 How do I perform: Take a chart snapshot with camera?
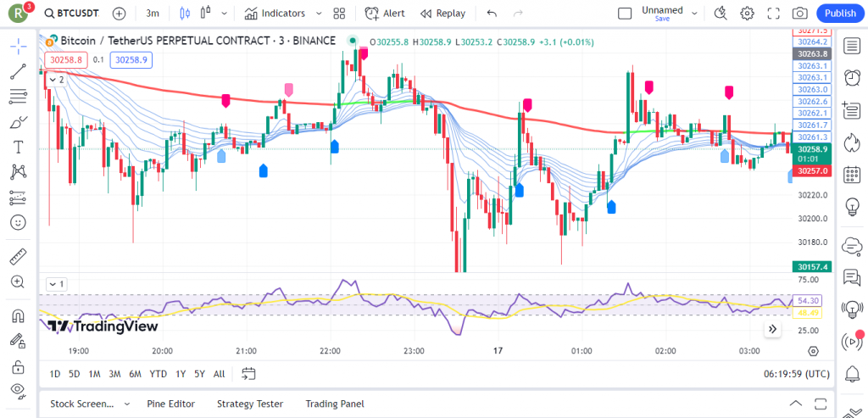point(799,14)
